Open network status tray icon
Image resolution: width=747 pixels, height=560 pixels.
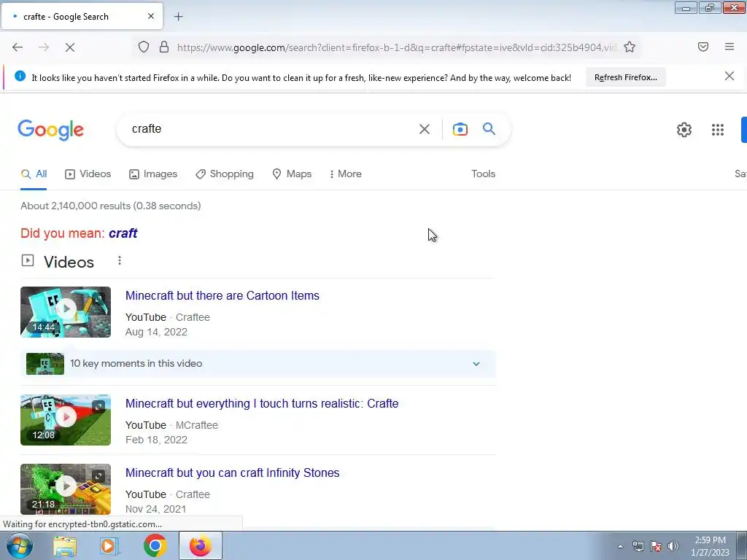(x=638, y=547)
